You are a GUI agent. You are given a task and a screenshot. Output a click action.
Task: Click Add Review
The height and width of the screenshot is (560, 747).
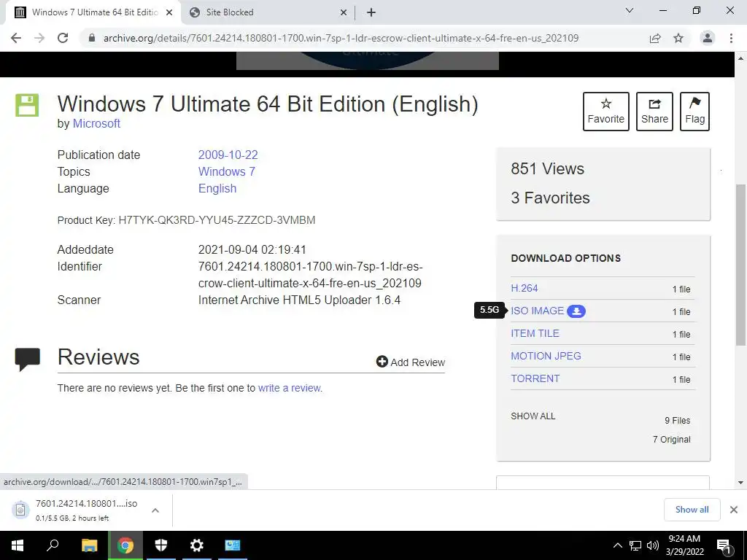click(x=410, y=362)
